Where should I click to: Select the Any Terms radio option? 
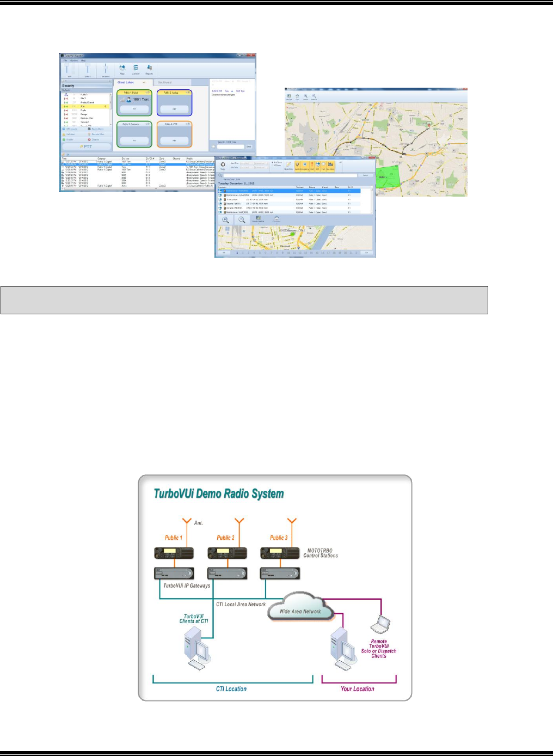(277, 162)
